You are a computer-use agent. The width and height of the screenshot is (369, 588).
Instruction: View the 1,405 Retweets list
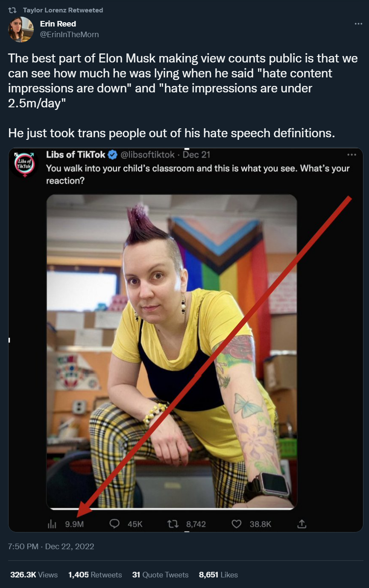pos(95,575)
